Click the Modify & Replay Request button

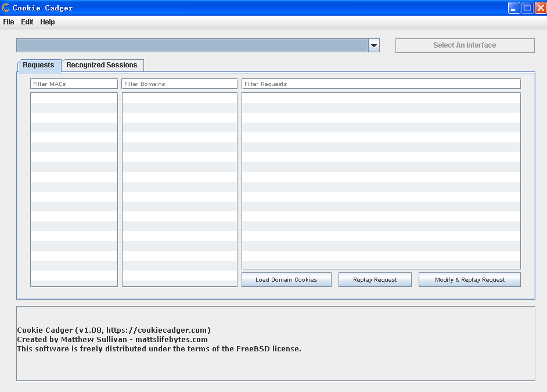(470, 280)
